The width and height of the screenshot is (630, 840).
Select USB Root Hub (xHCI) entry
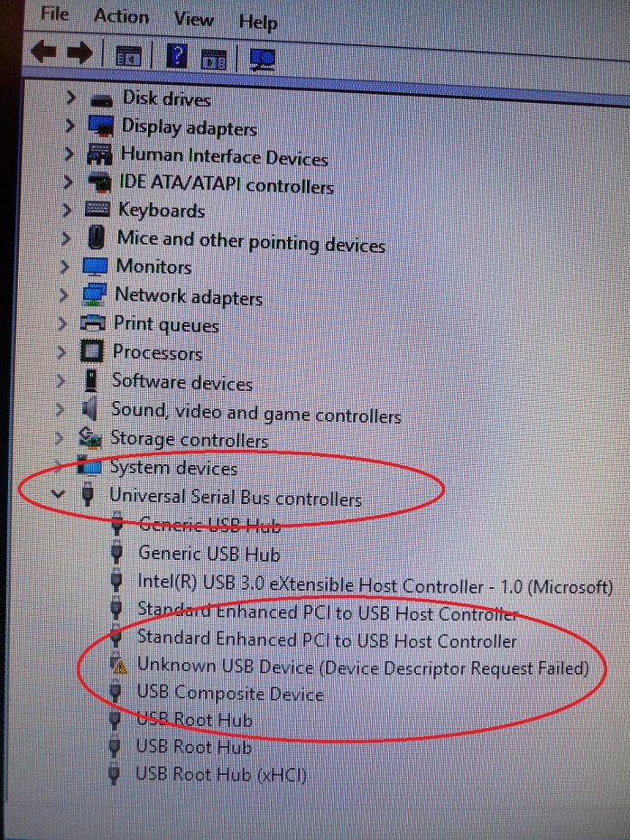[x=221, y=773]
